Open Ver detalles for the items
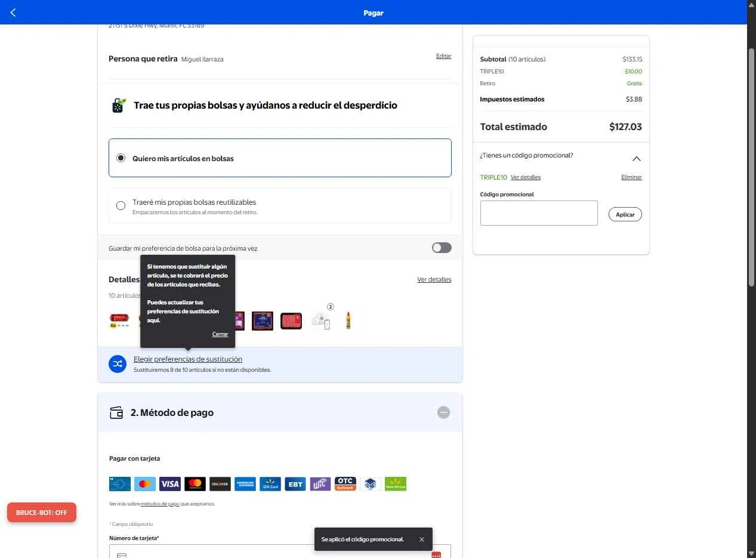This screenshot has height=558, width=756. (x=434, y=279)
